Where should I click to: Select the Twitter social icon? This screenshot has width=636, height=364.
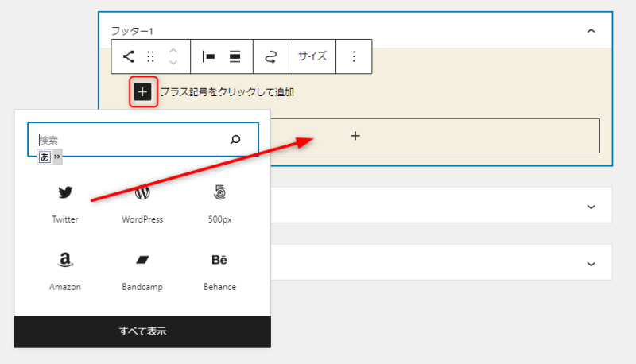tap(65, 204)
